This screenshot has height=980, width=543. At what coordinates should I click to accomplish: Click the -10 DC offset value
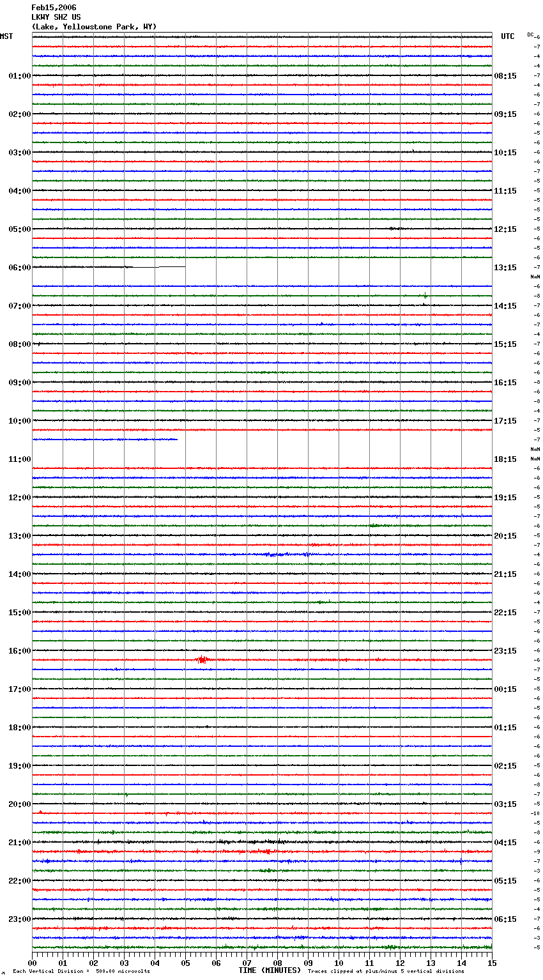click(x=535, y=814)
